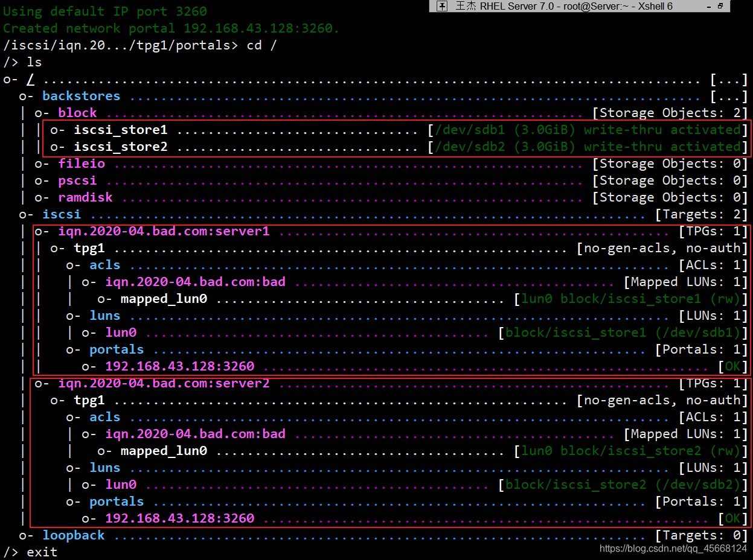The height and width of the screenshot is (560, 753).
Task: Click 'lun0 block/iscsi_store1 (rw)' mapping text
Action: coord(631,298)
